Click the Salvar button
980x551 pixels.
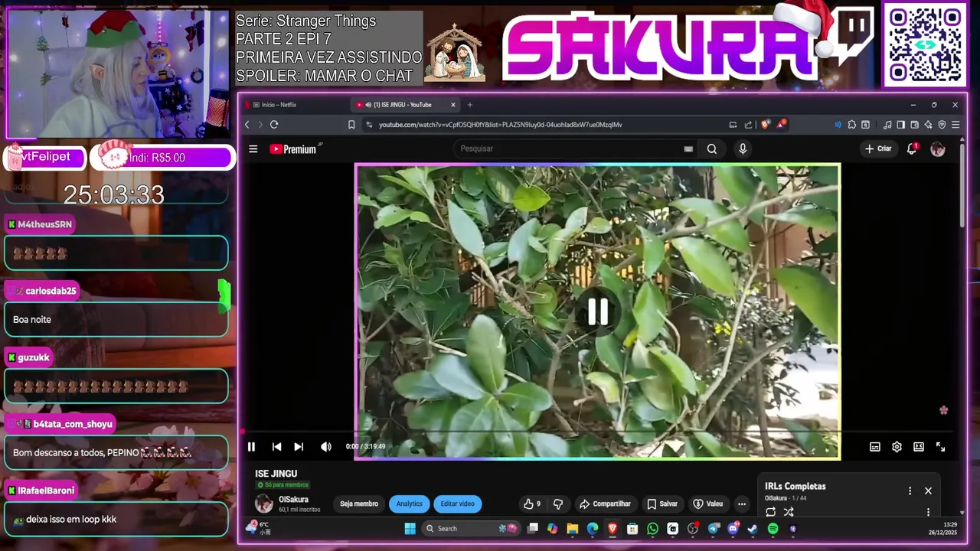click(662, 504)
